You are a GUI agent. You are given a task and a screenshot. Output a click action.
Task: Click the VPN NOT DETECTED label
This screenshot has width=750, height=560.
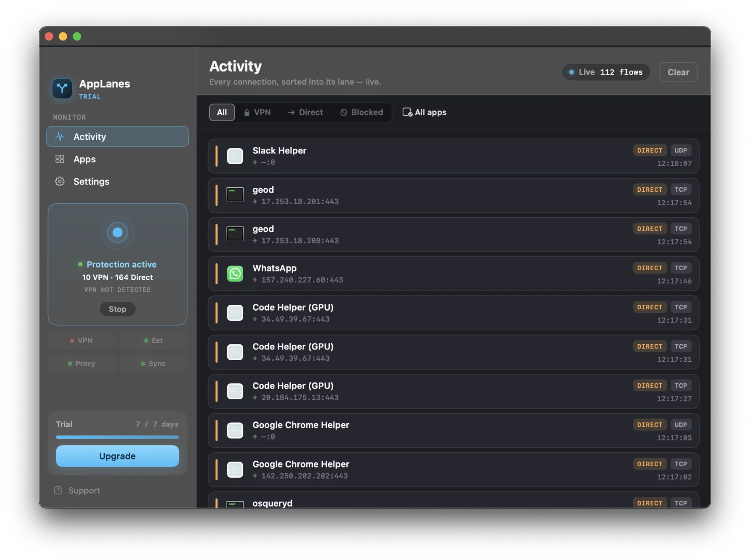pos(118,290)
